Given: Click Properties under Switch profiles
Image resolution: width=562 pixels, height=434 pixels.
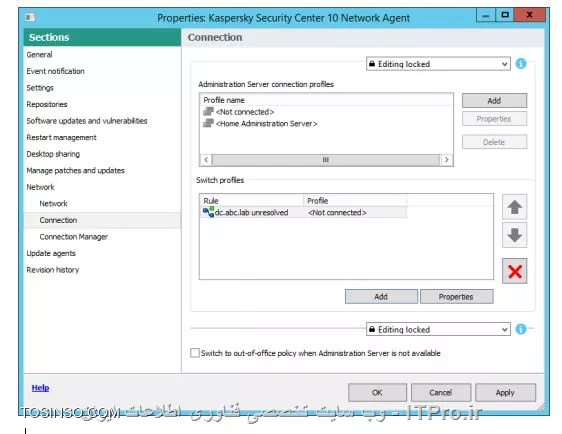Looking at the screenshot, I should click(x=456, y=296).
